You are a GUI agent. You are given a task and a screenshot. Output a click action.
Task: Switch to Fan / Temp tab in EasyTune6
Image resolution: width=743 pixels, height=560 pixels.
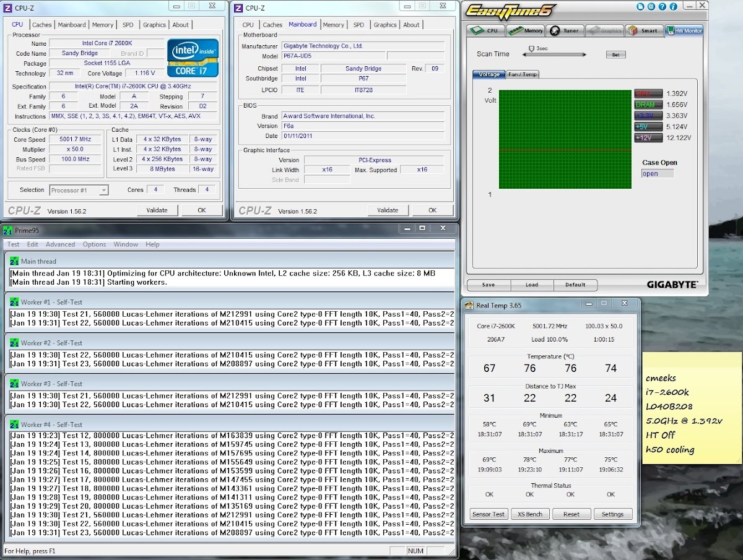[523, 74]
